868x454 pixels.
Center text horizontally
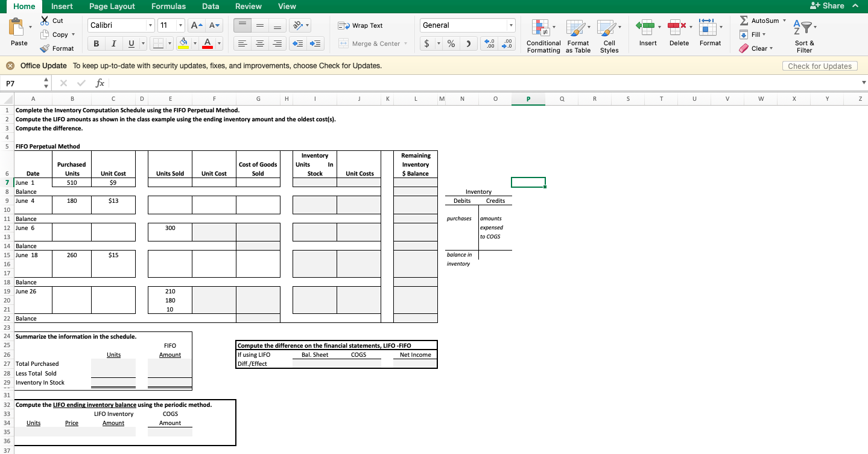[x=259, y=43]
